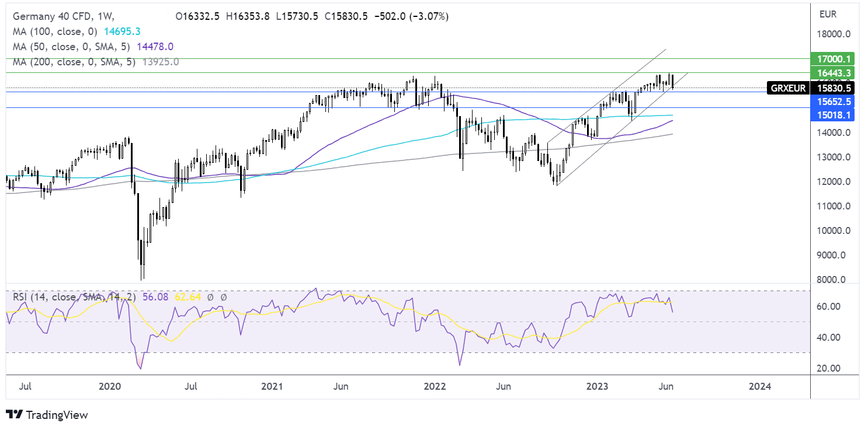868x430 pixels.
Task: Click the 17000.1 green price label
Action: (x=834, y=59)
